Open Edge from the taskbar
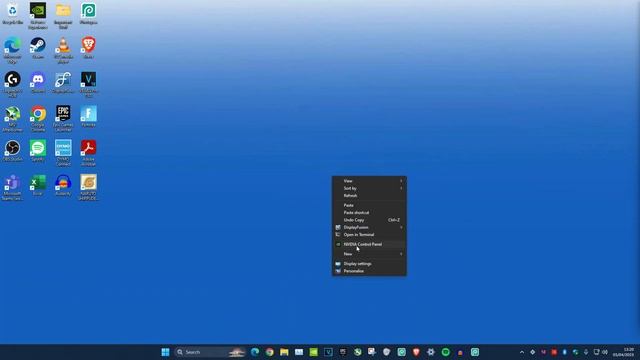Image resolution: width=640 pixels, height=360 pixels. 255,352
